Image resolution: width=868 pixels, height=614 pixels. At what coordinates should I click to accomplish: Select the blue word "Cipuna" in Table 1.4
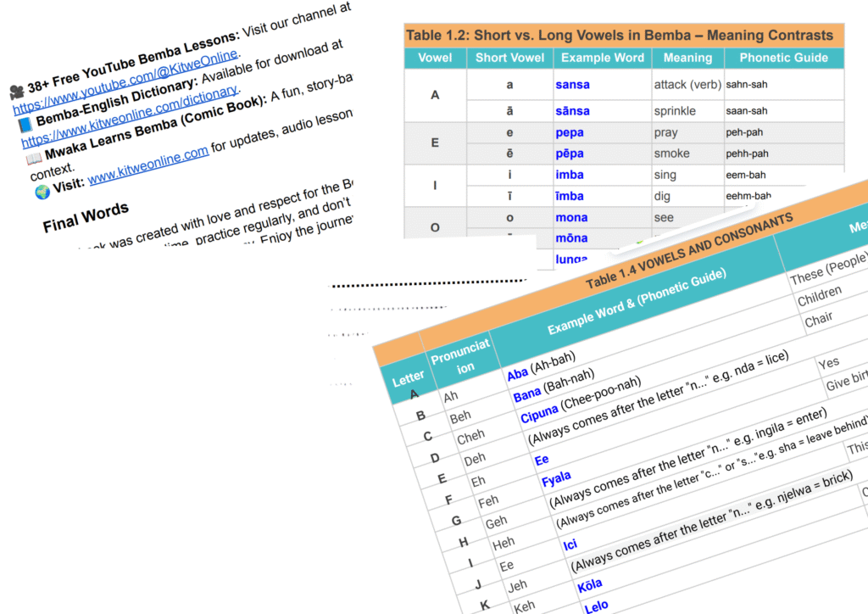[539, 415]
